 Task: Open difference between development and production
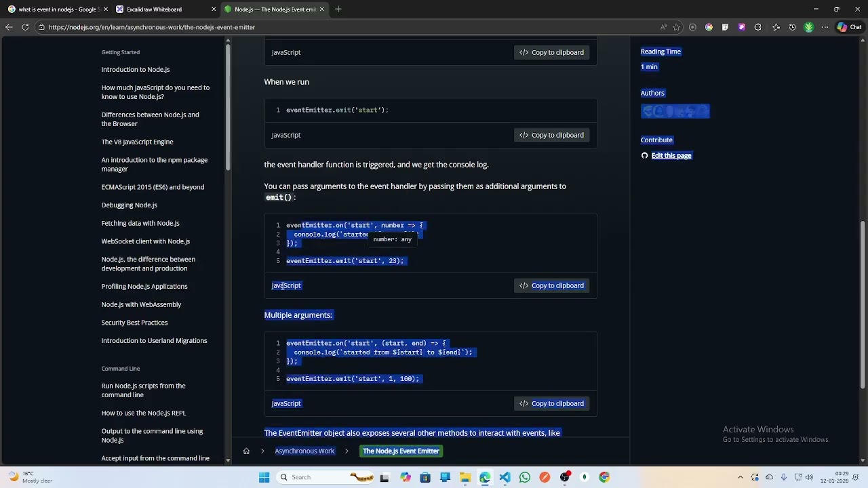tap(148, 264)
